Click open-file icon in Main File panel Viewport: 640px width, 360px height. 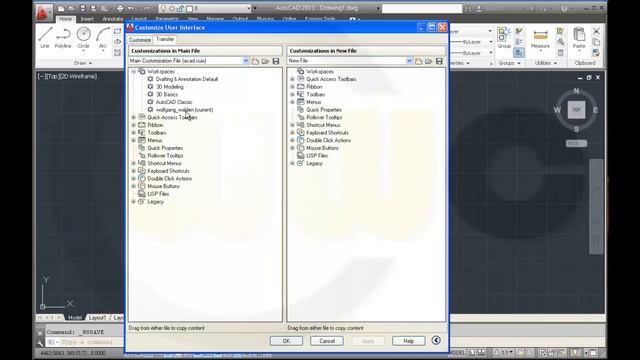click(266, 61)
